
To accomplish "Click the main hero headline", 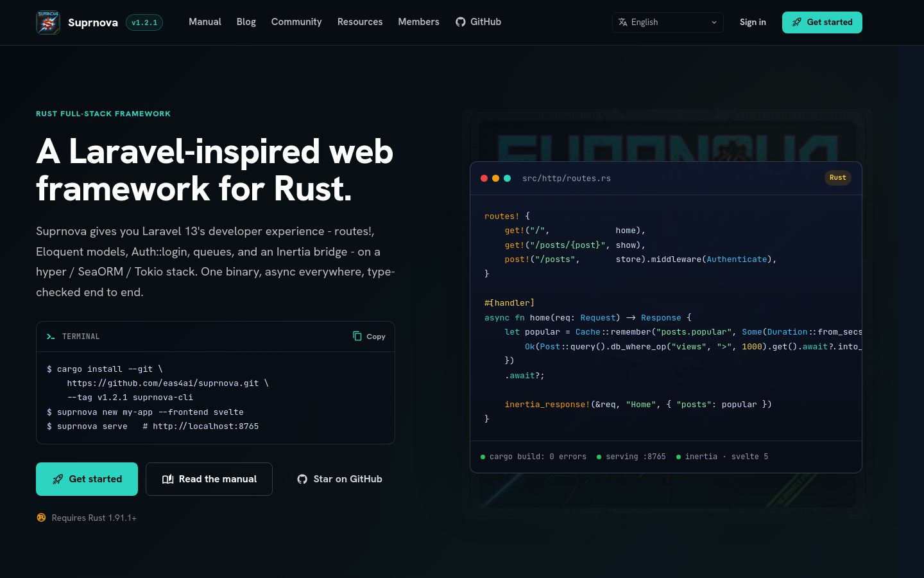I will click(215, 170).
